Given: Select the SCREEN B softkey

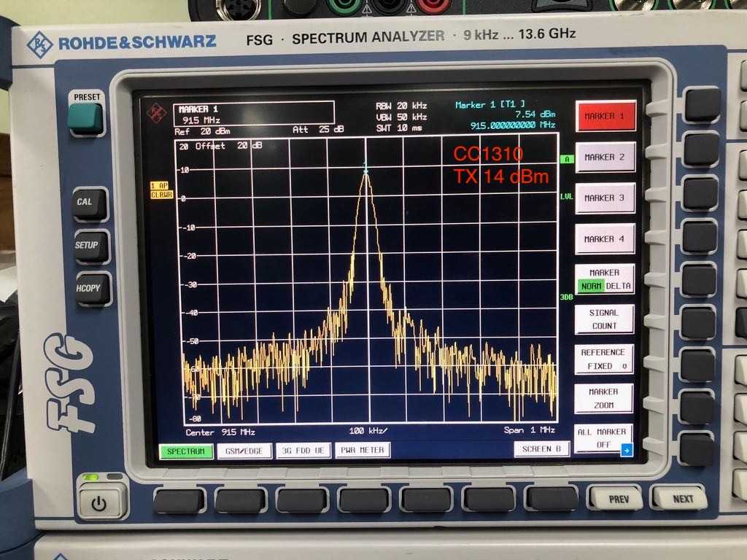Looking at the screenshot, I should click(542, 448).
